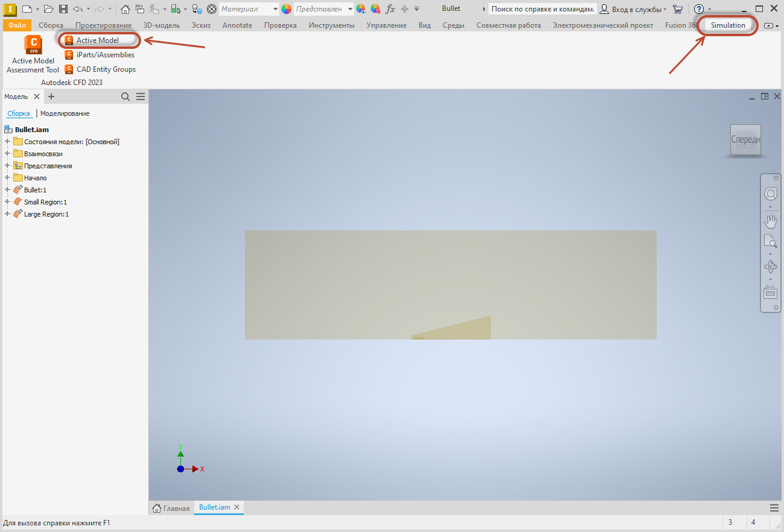Launch the Active Model CFD command
This screenshot has height=532, width=784.
click(92, 40)
